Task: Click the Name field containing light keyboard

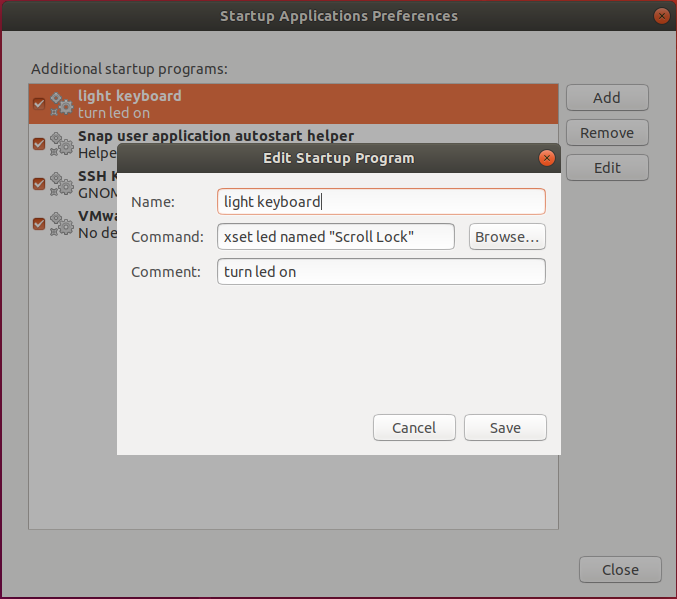Action: click(x=381, y=202)
